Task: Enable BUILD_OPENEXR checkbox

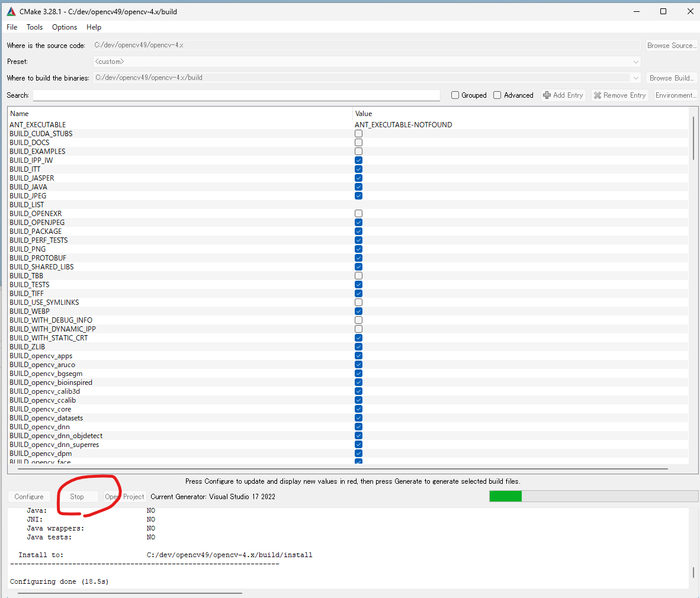Action: click(358, 213)
